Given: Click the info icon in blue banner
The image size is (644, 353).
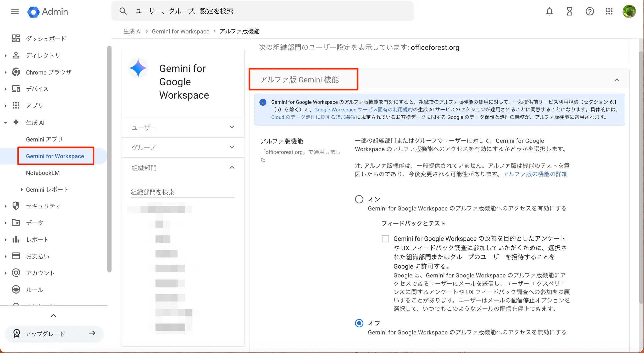Looking at the screenshot, I should pyautogui.click(x=263, y=102).
